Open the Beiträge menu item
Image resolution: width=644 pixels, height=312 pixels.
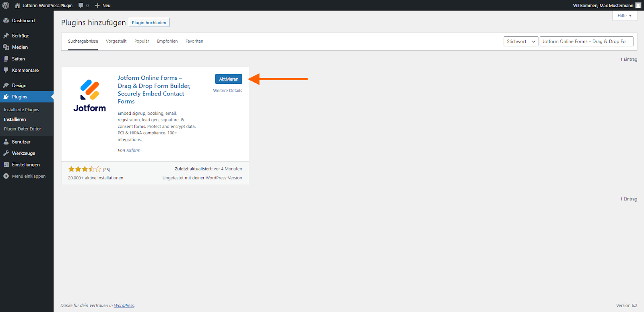click(27, 36)
